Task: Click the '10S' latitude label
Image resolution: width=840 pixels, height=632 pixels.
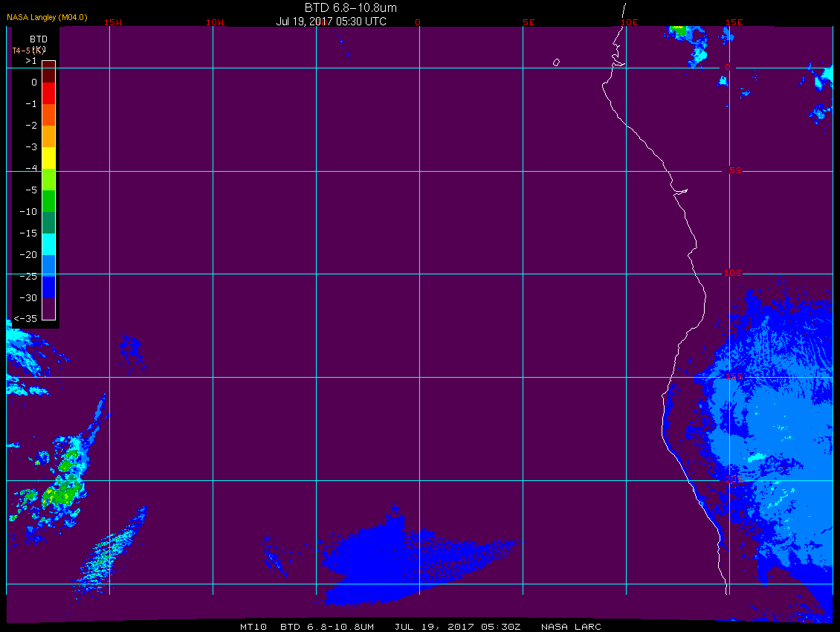Action: click(733, 274)
